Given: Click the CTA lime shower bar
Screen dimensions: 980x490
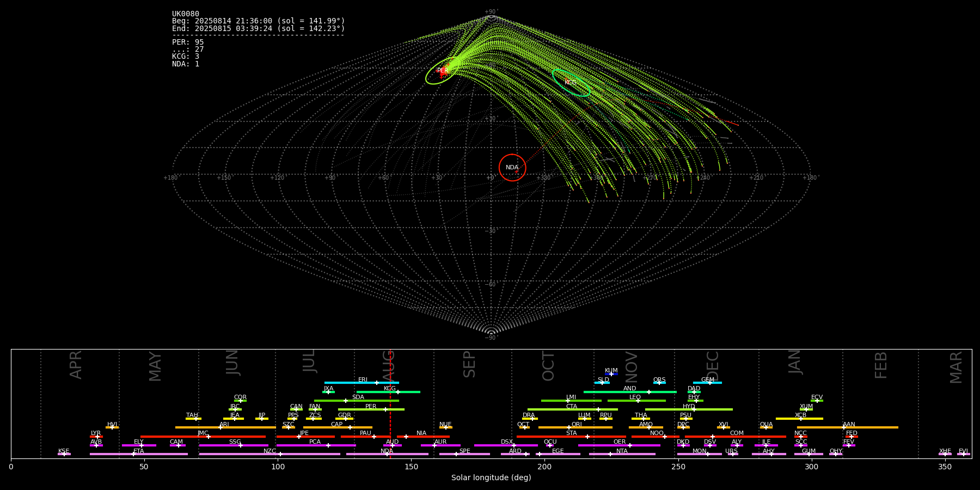Looking at the screenshot, I should tap(573, 409).
